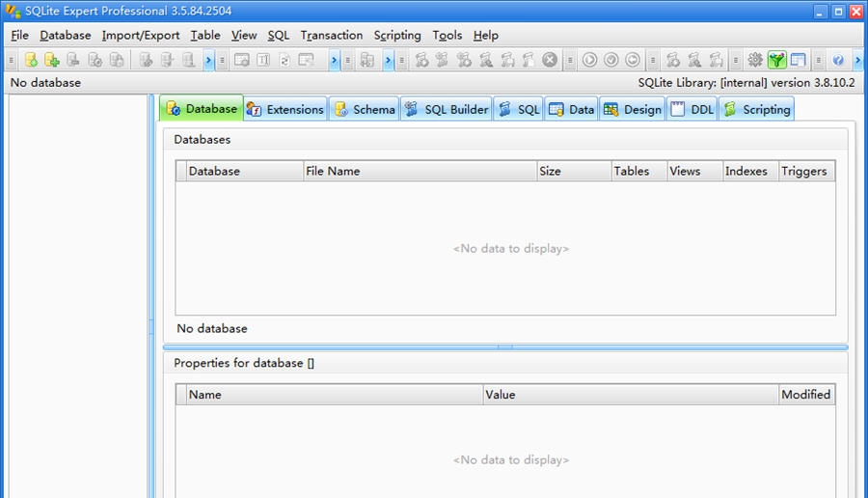Screen dimensions: 868x498
Task: Click inside the empty database tree panel
Action: (79, 296)
